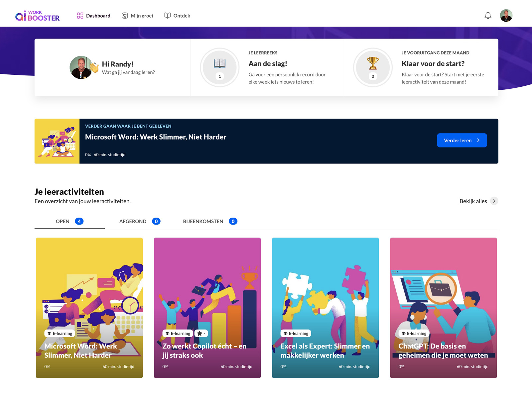The width and height of the screenshot is (532, 398).
Task: Click the Je leeractiviteiten heading
Action: [69, 192]
